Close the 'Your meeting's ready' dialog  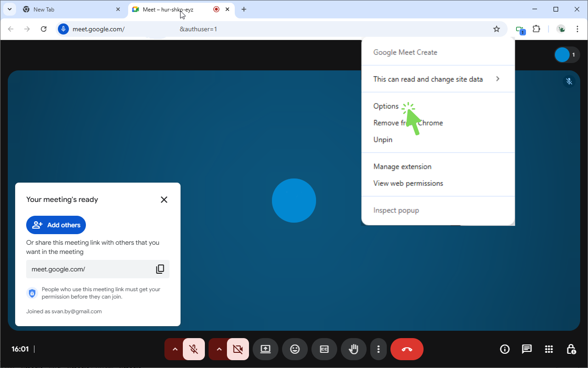point(164,200)
